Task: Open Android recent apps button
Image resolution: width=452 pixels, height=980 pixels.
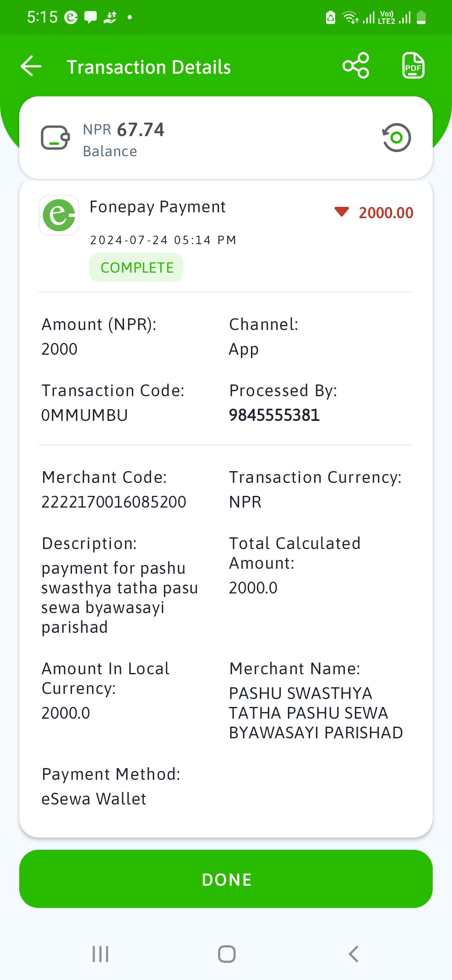Action: (100, 954)
